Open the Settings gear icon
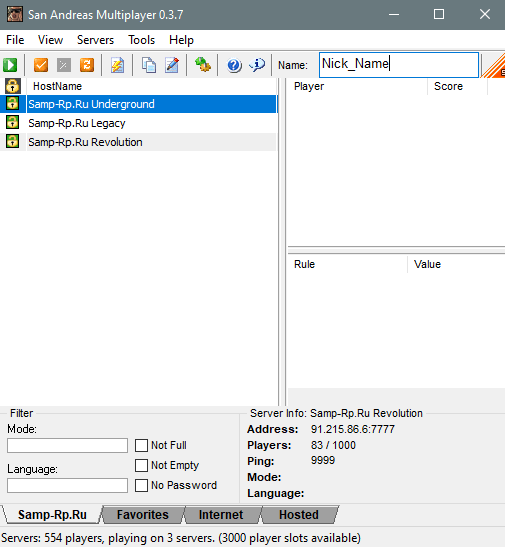The width and height of the screenshot is (505, 547). click(203, 65)
